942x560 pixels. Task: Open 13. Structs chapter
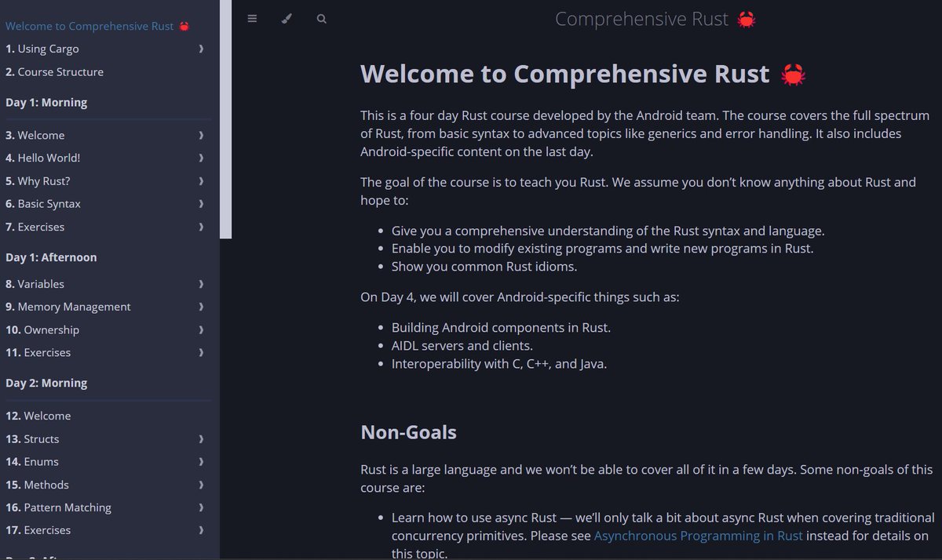[32, 438]
